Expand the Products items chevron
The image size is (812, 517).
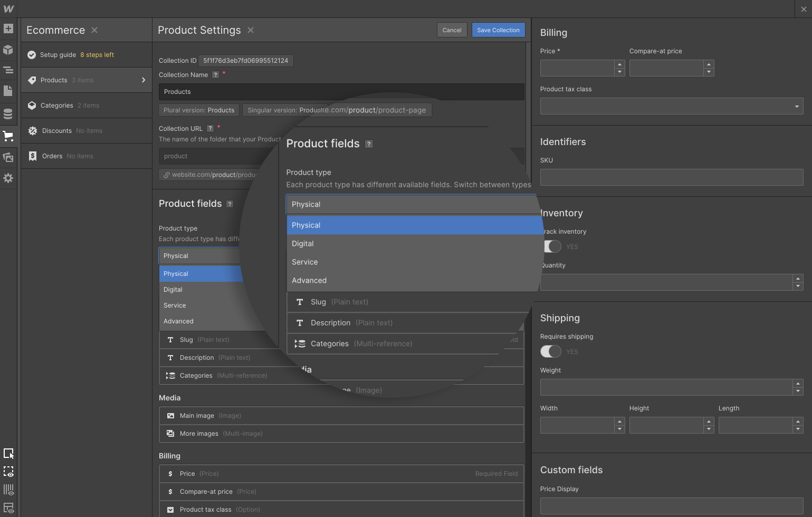pyautogui.click(x=143, y=80)
